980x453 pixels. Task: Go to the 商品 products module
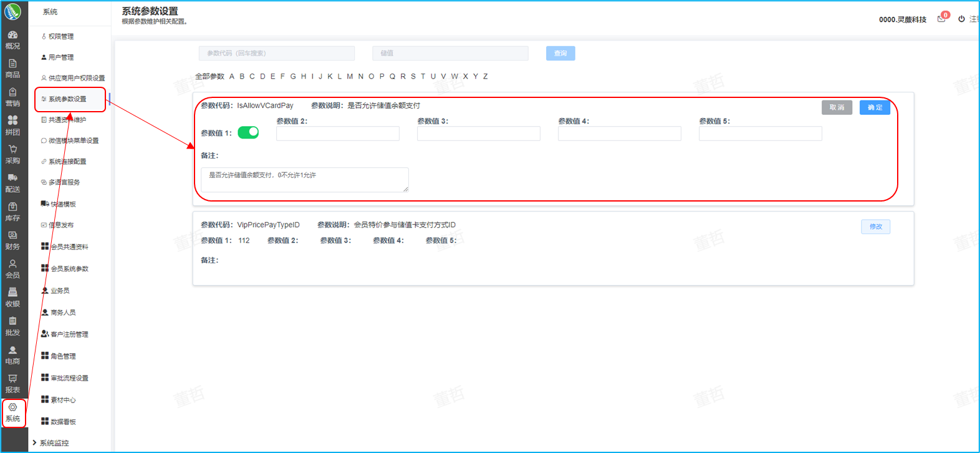tap(12, 69)
